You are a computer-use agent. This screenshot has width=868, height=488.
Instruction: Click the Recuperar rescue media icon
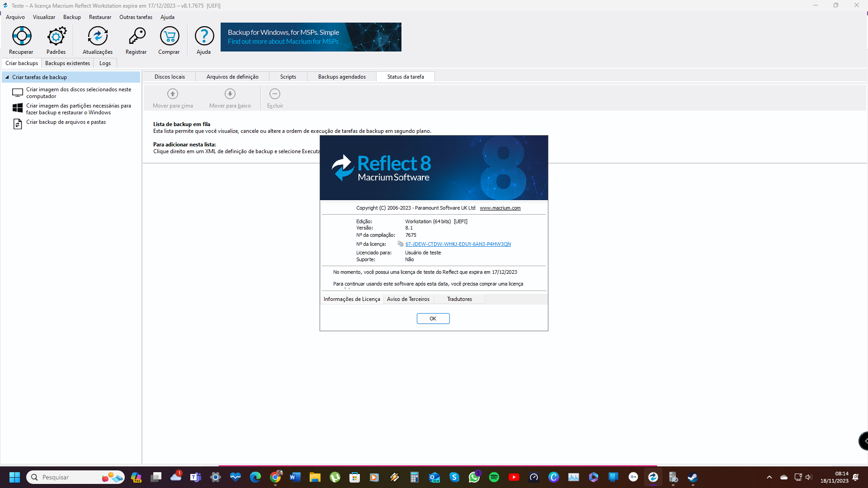tap(21, 36)
